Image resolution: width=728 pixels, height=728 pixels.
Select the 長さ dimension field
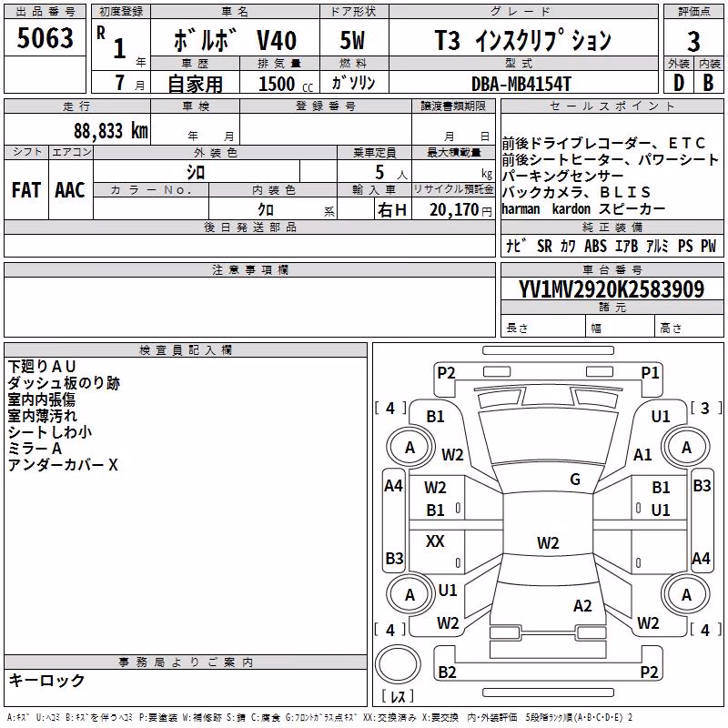[x=543, y=328]
